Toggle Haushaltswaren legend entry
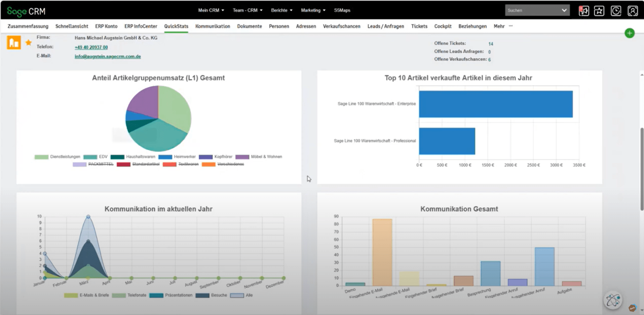 point(133,157)
